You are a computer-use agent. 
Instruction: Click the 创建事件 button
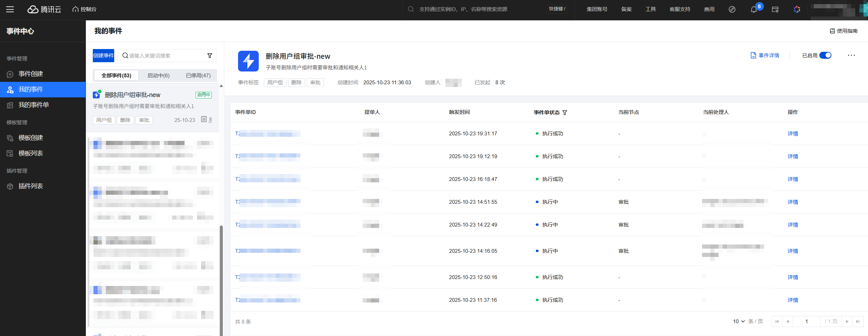103,56
